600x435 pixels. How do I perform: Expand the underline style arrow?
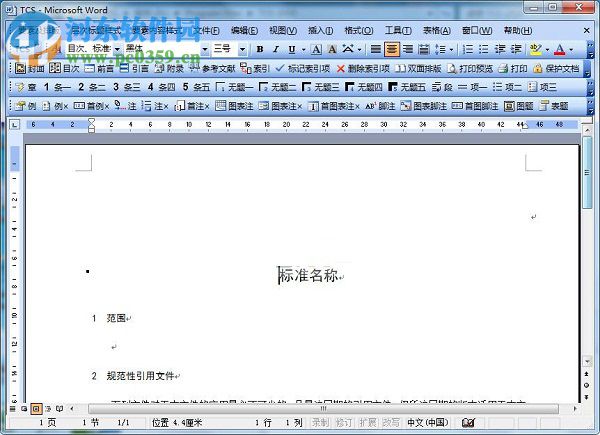pos(303,50)
